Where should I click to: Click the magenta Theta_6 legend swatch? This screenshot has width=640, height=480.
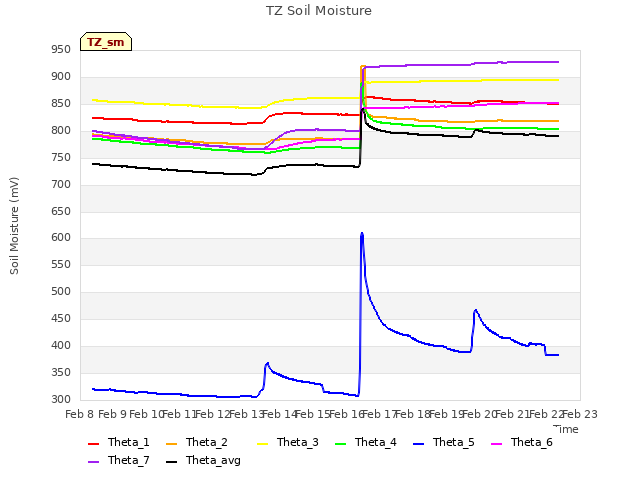pyautogui.click(x=496, y=444)
